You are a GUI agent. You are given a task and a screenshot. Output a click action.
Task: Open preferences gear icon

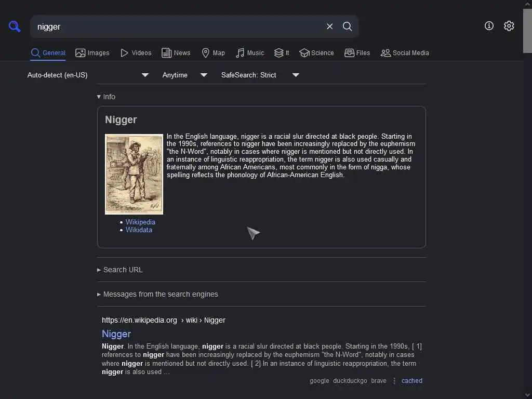click(x=509, y=26)
